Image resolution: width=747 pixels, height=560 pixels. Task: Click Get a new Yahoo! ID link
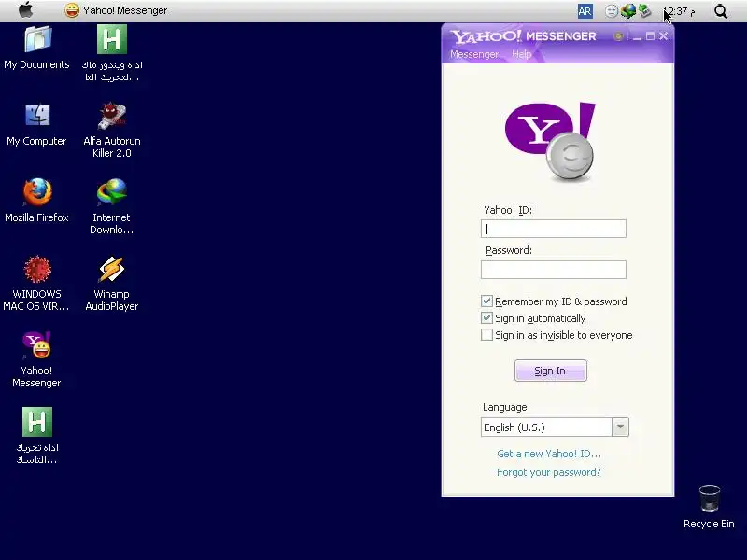click(x=549, y=454)
